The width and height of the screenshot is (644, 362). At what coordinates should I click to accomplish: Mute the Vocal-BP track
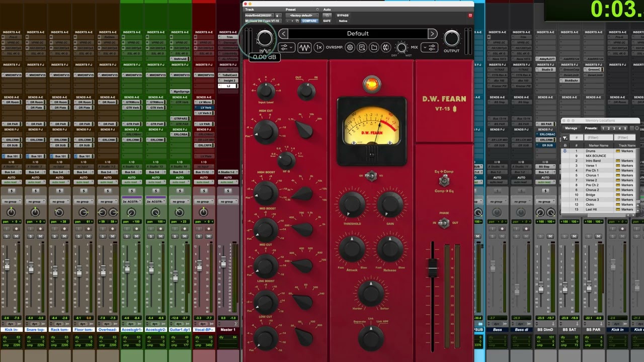coord(209,236)
